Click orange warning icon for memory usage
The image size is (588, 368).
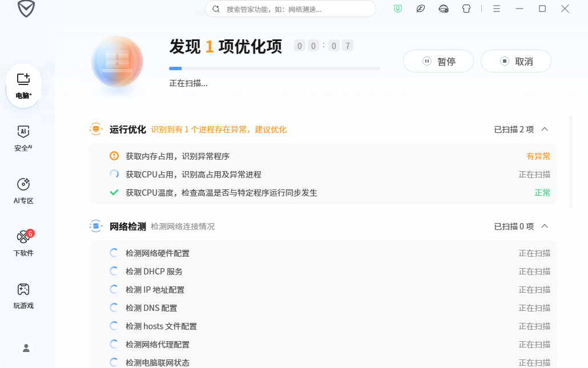tap(114, 156)
